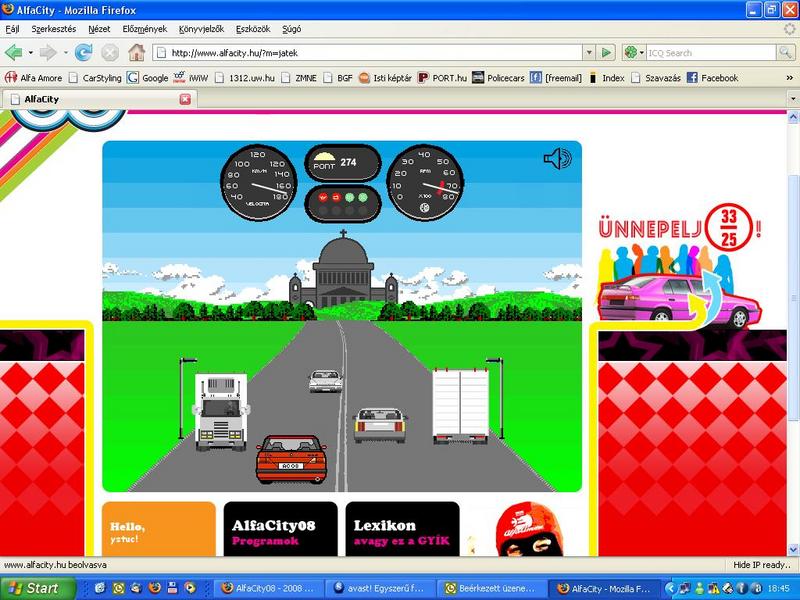Click the green Go arrow button
Viewport: 800px width, 600px height.
coord(606,53)
